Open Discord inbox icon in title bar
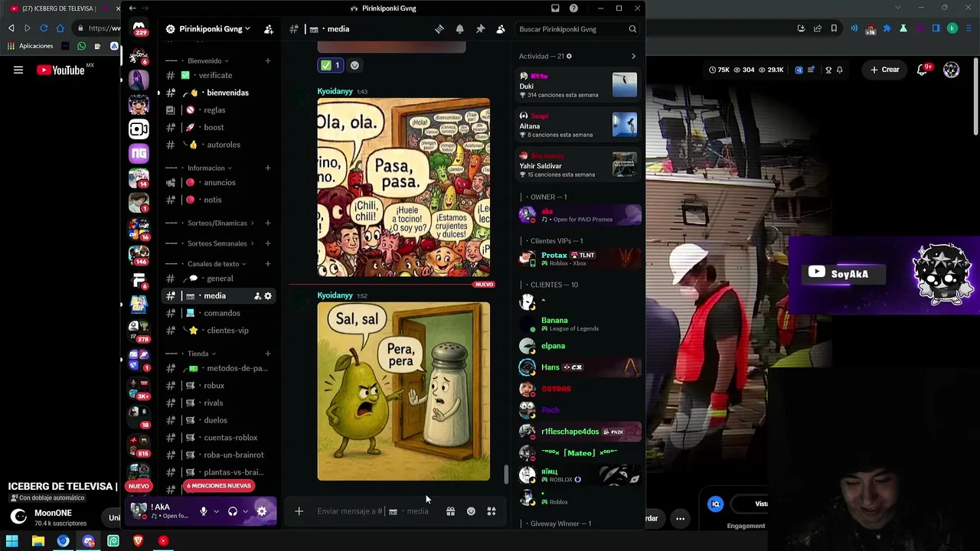The height and width of the screenshot is (551, 980). (x=555, y=8)
